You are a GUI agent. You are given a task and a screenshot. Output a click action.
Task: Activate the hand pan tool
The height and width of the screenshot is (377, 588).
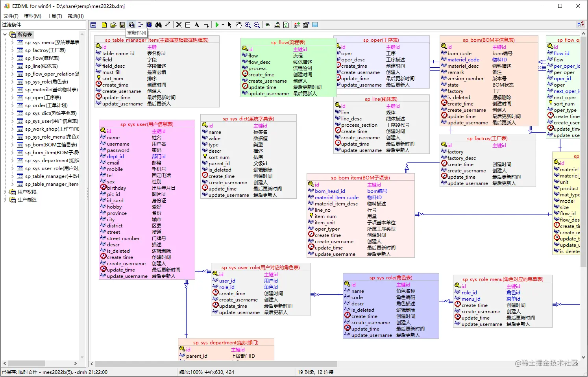(239, 25)
